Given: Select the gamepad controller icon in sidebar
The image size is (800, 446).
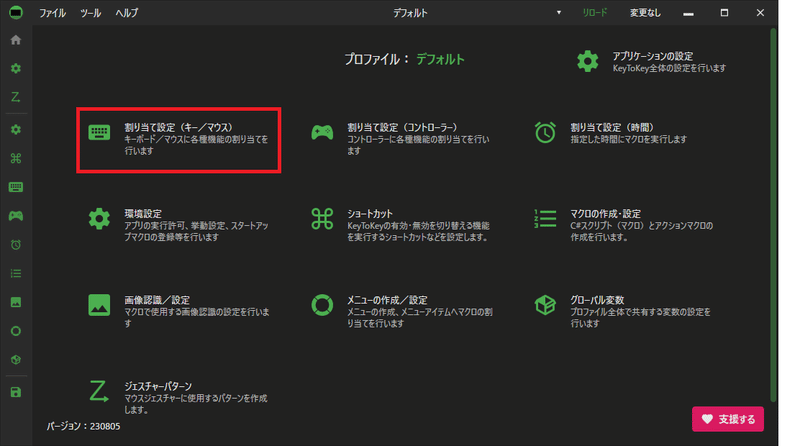Looking at the screenshot, I should tap(16, 216).
